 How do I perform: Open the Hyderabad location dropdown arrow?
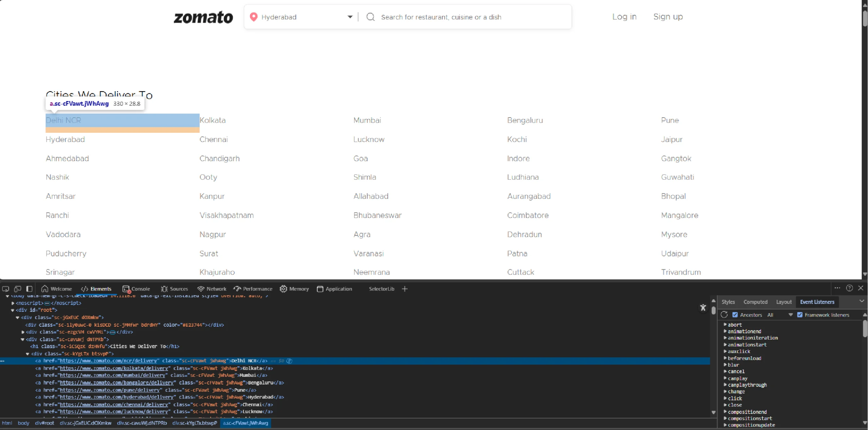350,17
